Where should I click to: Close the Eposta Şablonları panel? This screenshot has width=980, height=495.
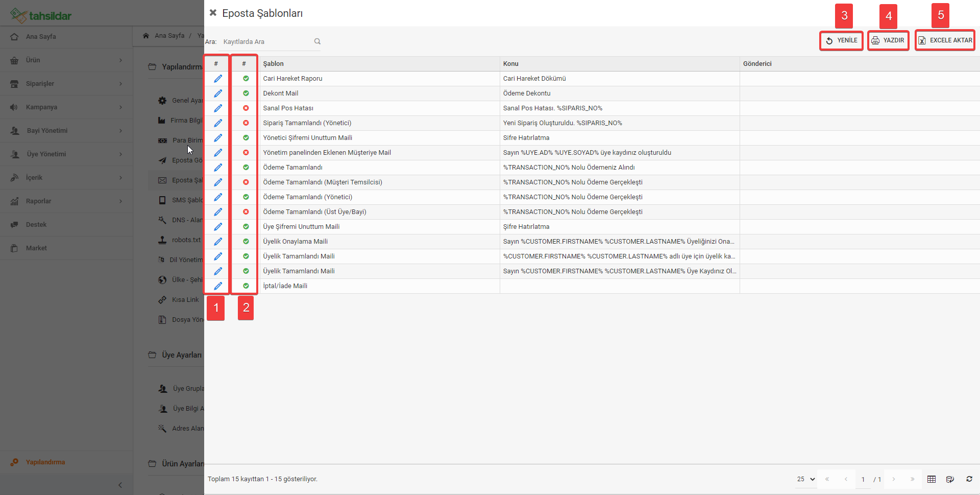tap(213, 13)
